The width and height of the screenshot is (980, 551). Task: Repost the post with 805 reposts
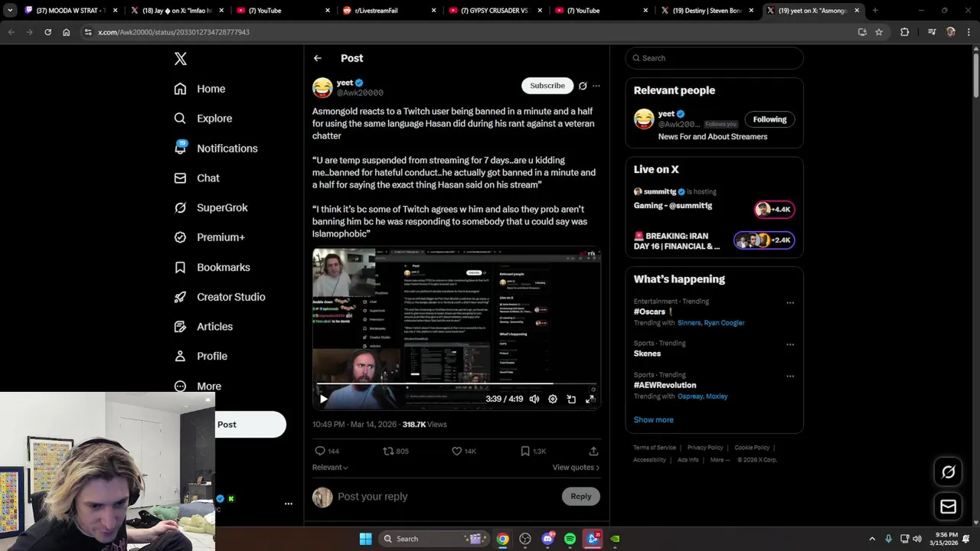396,451
